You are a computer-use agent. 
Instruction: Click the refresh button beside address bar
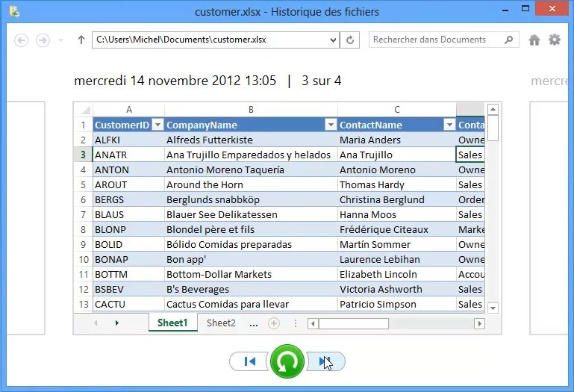[x=350, y=40]
